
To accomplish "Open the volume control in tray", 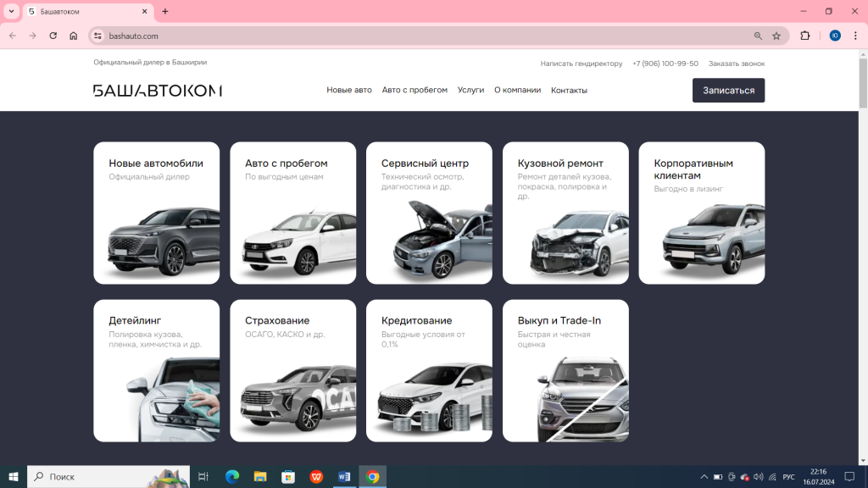I will [759, 477].
